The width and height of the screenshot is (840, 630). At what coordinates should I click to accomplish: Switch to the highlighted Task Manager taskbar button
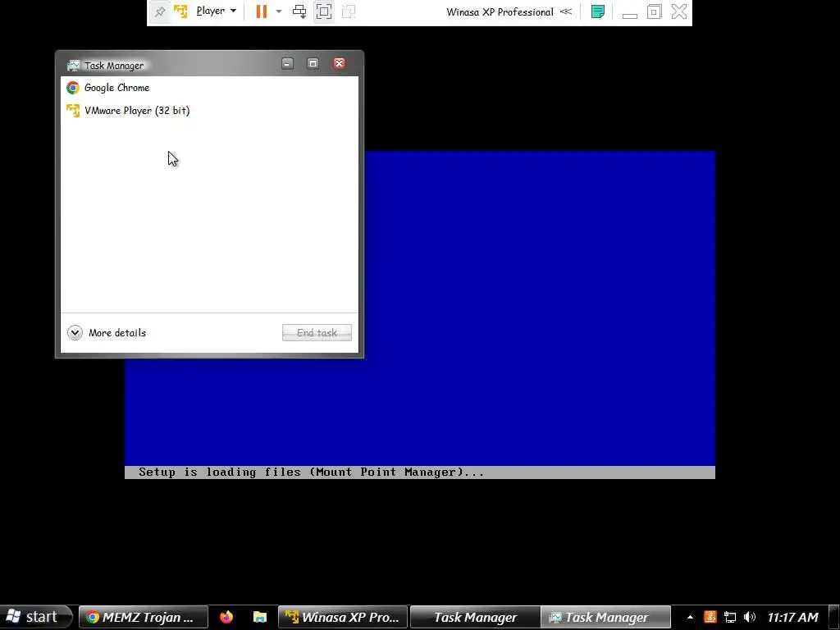(606, 617)
